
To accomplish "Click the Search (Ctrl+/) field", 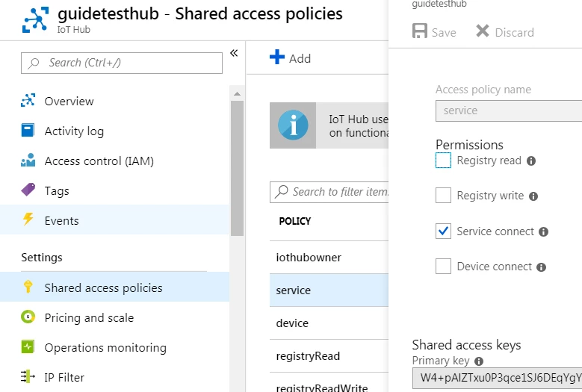I will 122,63.
